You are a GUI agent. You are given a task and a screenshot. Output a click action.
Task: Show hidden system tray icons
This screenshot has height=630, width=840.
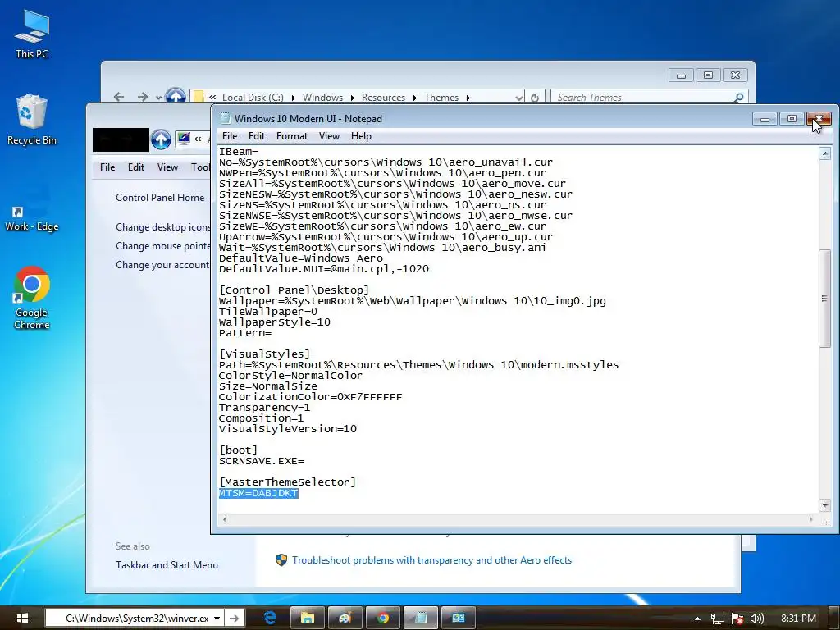(697, 619)
